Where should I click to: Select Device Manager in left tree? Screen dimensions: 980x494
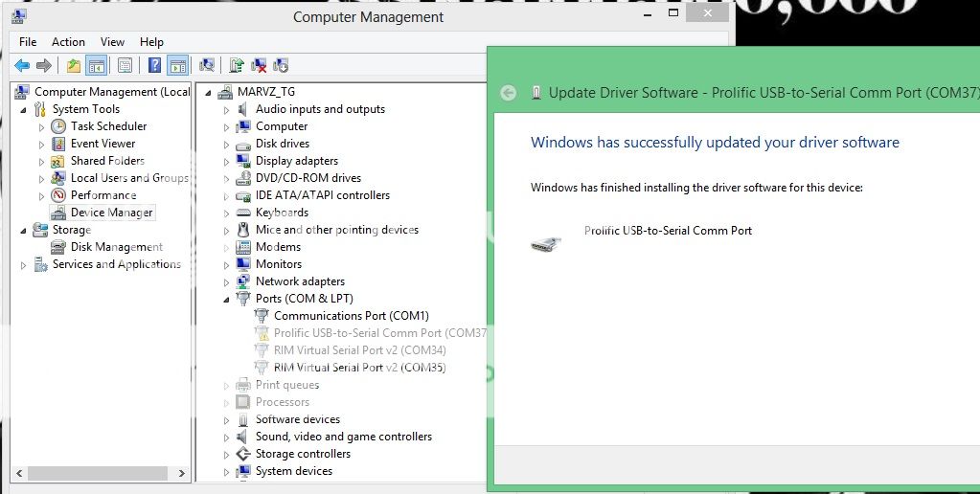tap(111, 213)
